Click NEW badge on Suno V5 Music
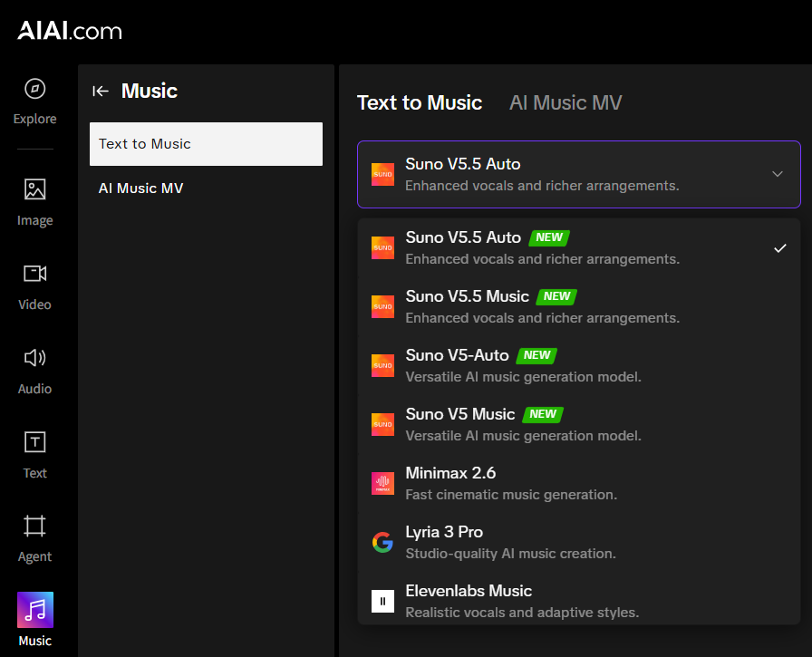The height and width of the screenshot is (657, 812). point(543,414)
